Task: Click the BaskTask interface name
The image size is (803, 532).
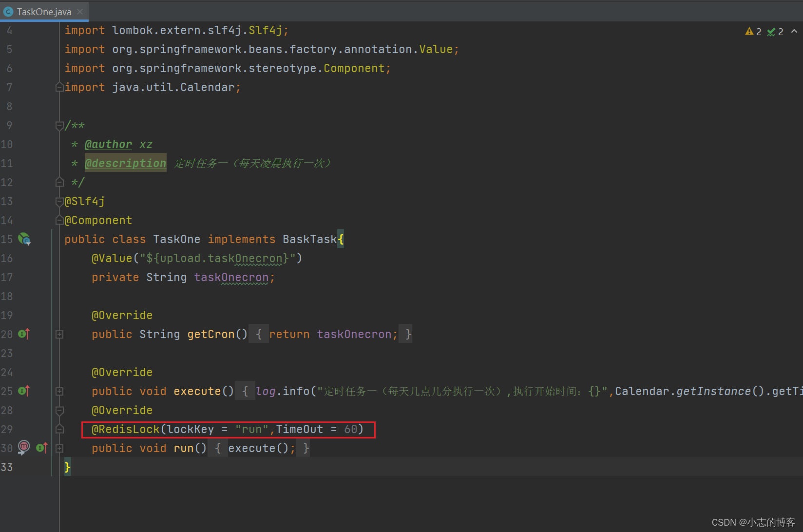Action: coord(310,239)
